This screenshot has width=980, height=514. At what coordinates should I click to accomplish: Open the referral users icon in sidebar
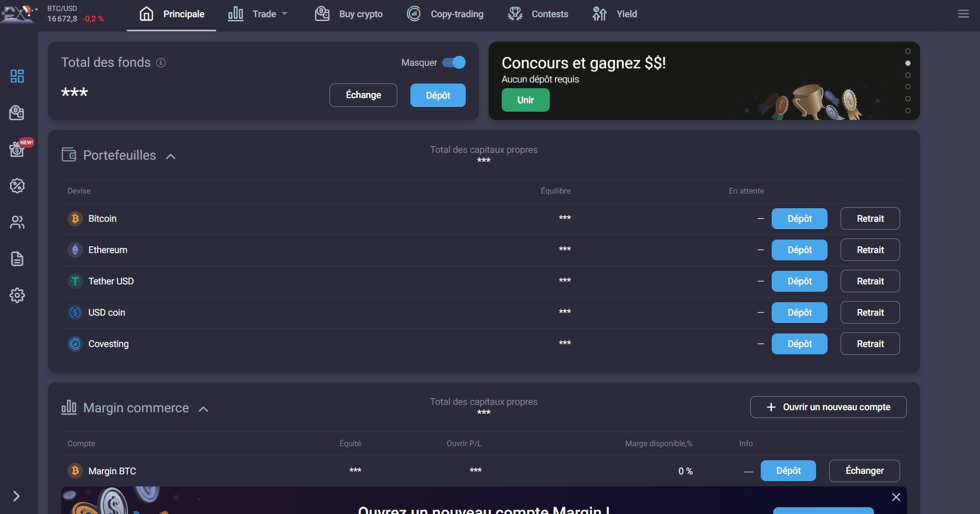[x=17, y=222]
